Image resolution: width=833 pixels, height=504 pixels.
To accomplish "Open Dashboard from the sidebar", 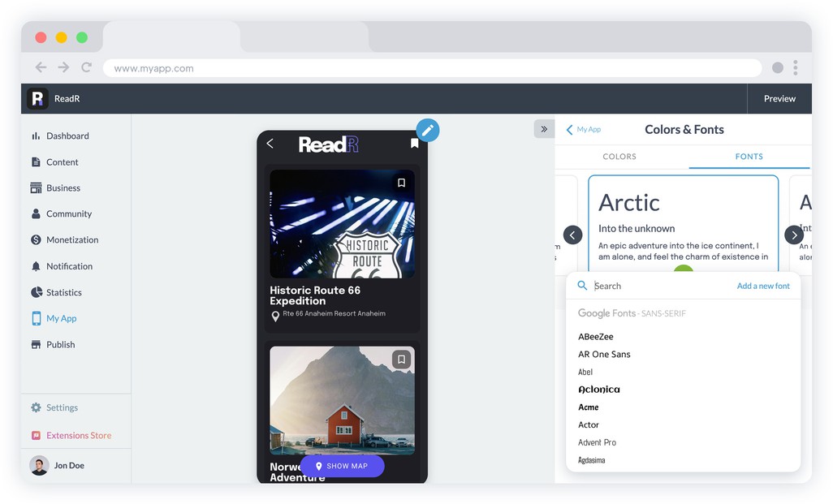I will coord(60,136).
